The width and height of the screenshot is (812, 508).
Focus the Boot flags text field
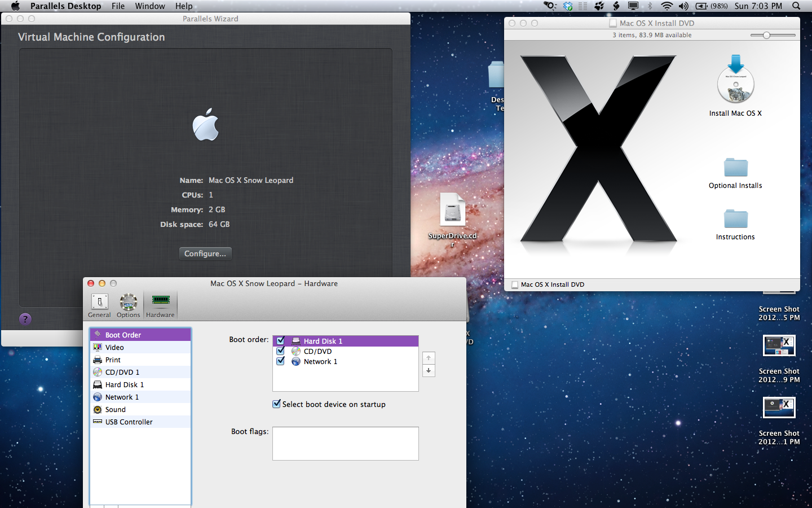(346, 444)
